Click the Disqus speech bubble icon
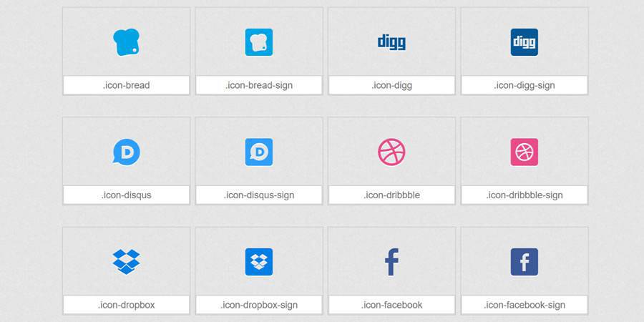This screenshot has width=644, height=322. (x=126, y=152)
